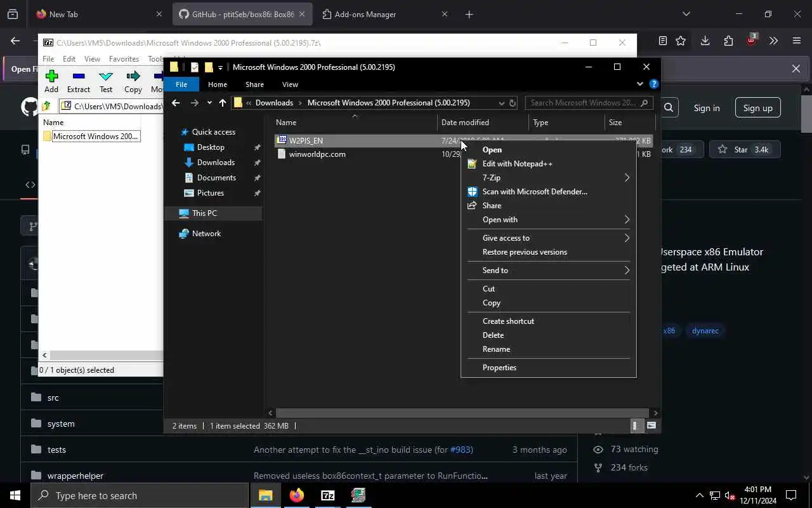
Task: Open Firefox downloads panel
Action: (x=705, y=41)
